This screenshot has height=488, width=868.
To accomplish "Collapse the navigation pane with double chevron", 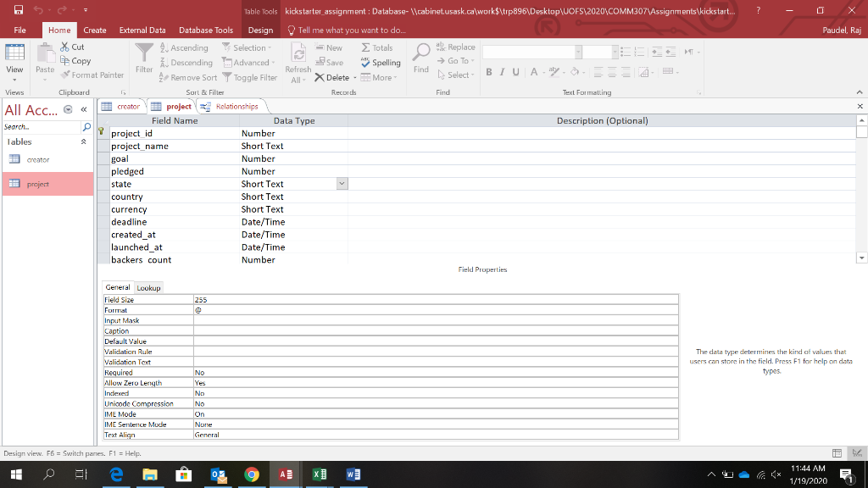I will point(84,109).
